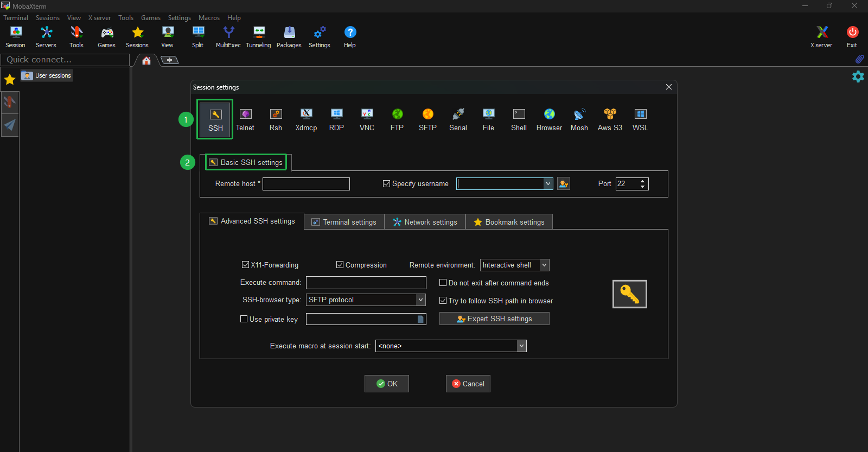Toggle the Compression checkbox
Screen dimensions: 868x452
tap(340, 265)
